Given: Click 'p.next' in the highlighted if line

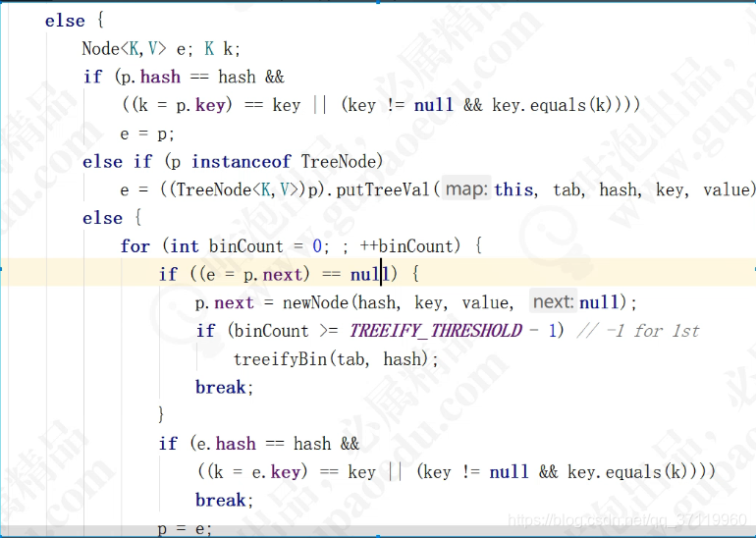Looking at the screenshot, I should (273, 274).
